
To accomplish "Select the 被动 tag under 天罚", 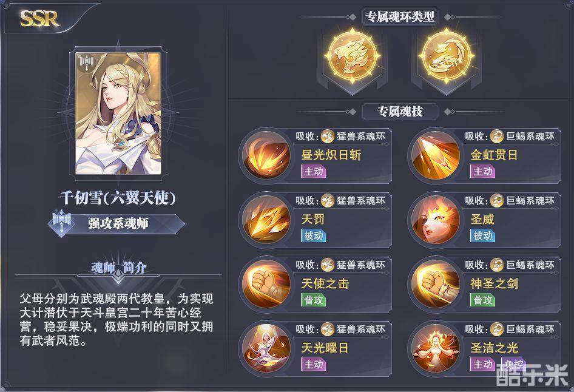I will click(313, 235).
